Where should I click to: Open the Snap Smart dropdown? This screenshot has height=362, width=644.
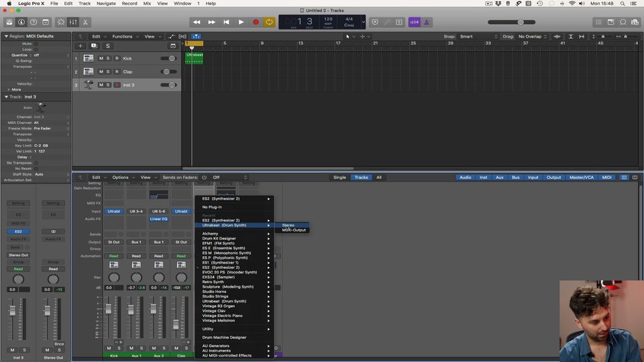(478, 36)
